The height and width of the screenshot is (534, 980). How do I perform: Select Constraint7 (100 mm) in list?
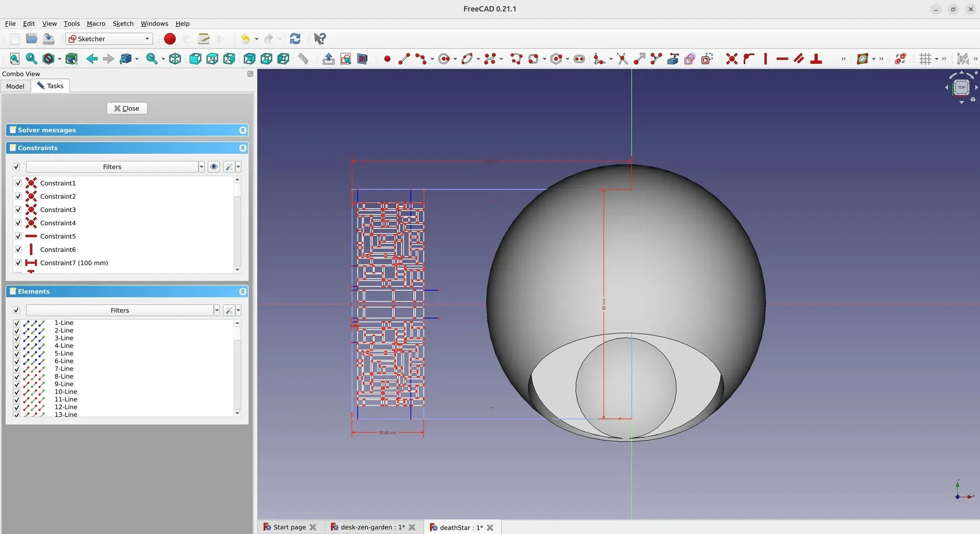coord(74,263)
